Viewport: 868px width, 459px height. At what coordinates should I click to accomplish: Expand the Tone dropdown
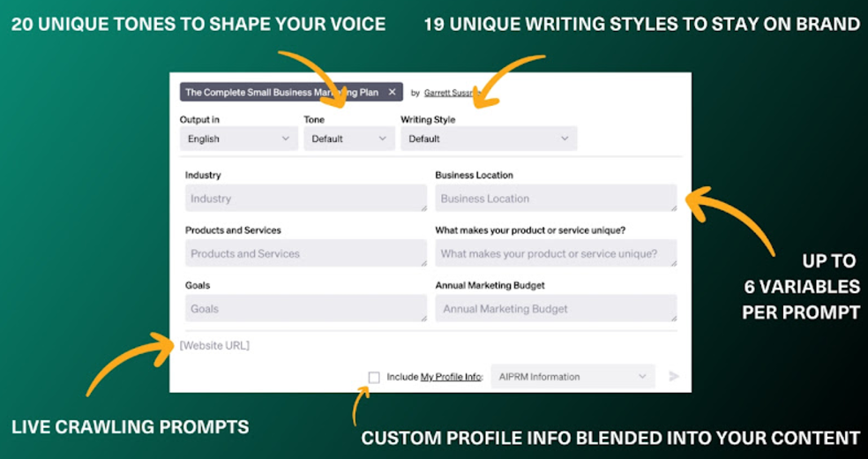(x=348, y=139)
